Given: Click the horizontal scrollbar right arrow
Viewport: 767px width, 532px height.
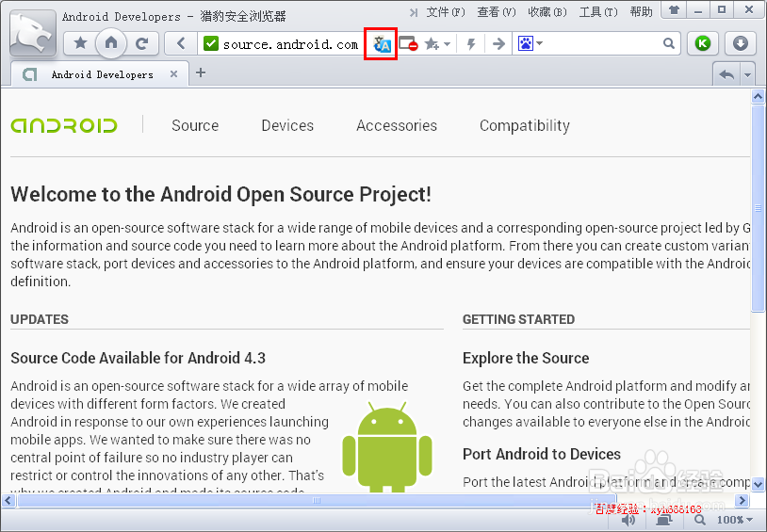Looking at the screenshot, I should point(742,501).
